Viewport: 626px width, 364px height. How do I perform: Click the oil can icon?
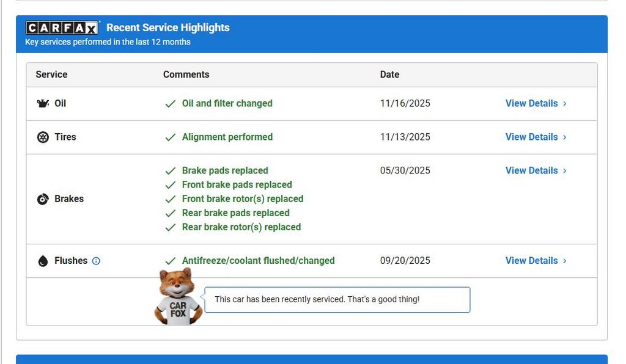pyautogui.click(x=43, y=104)
